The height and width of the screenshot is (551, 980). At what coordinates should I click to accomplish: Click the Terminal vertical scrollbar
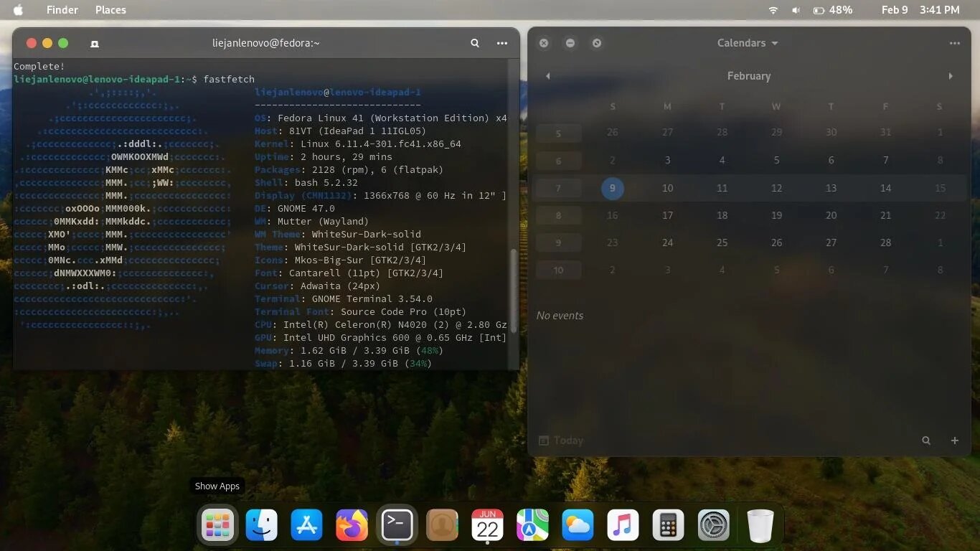(513, 291)
